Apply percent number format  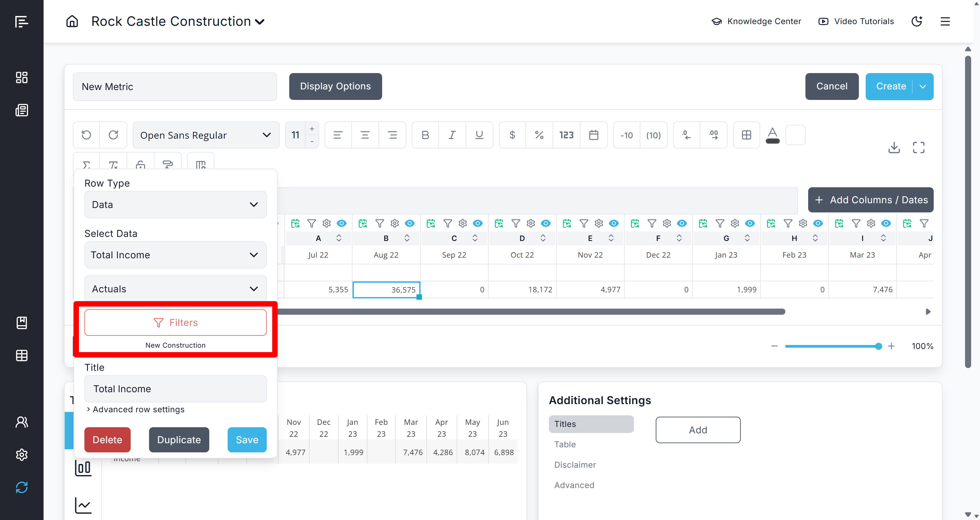coord(539,135)
